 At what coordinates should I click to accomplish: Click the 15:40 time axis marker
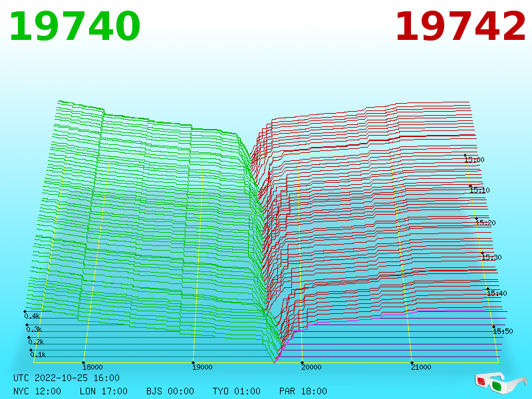497,293
